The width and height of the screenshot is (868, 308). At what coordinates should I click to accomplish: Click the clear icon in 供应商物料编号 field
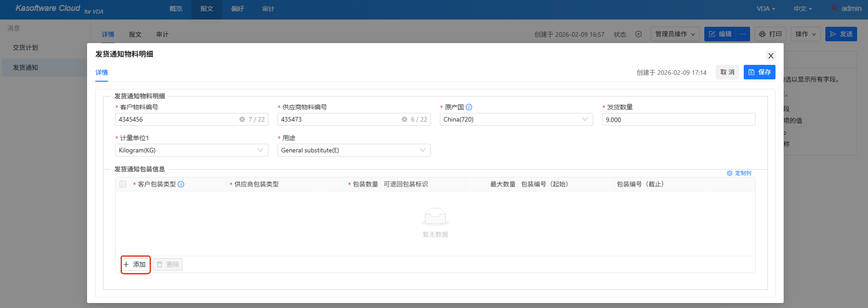tap(405, 119)
